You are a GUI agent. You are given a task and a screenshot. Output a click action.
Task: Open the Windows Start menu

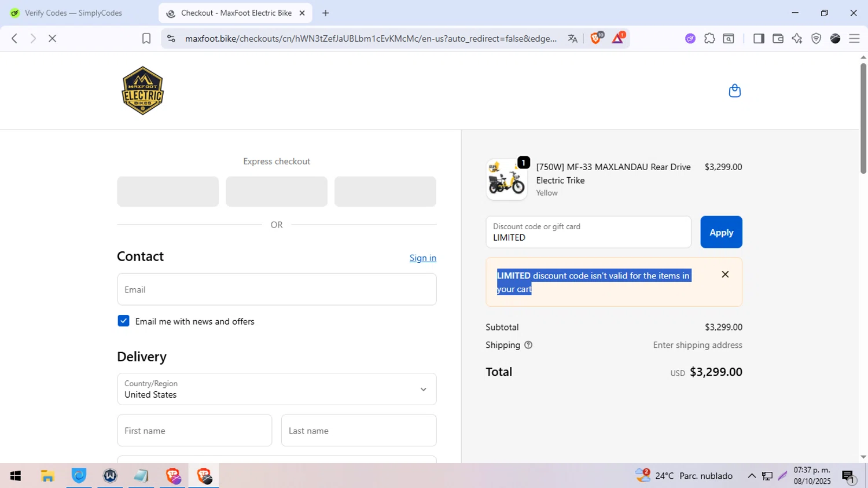pyautogui.click(x=16, y=476)
